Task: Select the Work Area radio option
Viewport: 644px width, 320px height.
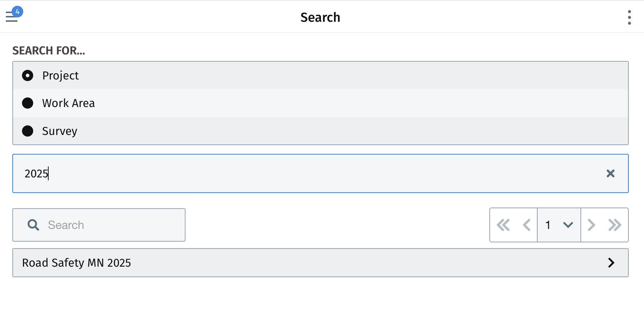Action: pos(28,103)
